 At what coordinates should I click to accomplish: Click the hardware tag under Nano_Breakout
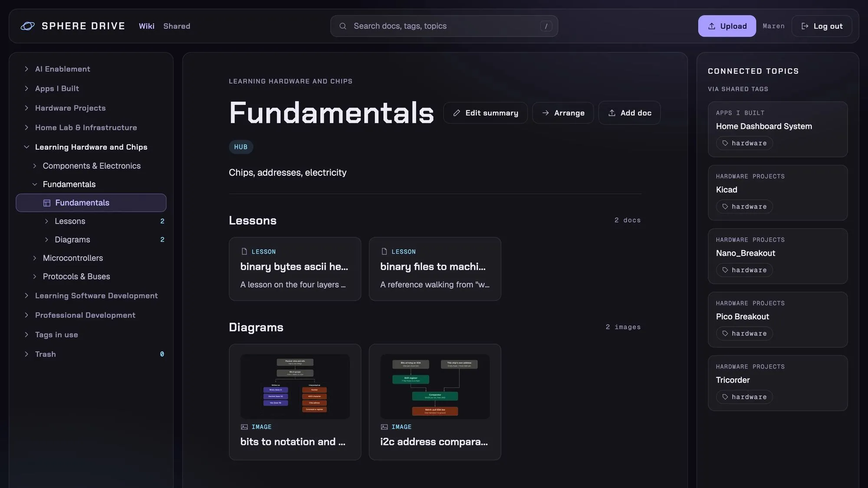point(744,270)
